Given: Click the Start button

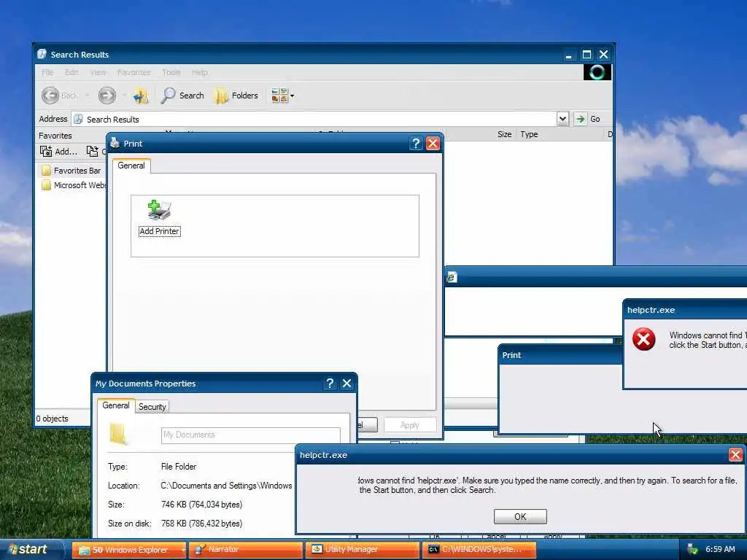Looking at the screenshot, I should pyautogui.click(x=31, y=550).
